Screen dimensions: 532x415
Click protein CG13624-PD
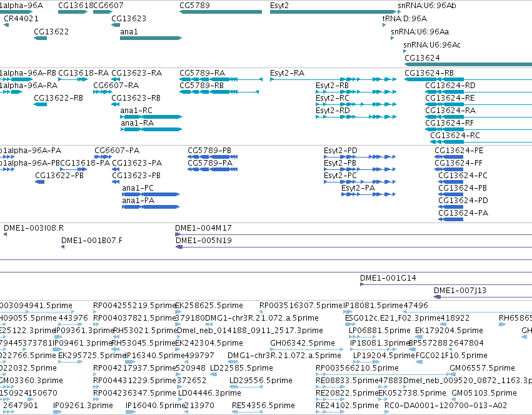tap(451, 207)
